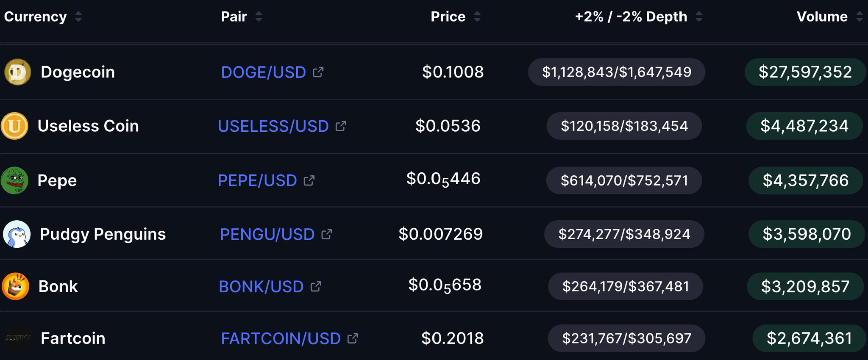Sort table by Currency column arrows
868x360 pixels.
[78, 17]
